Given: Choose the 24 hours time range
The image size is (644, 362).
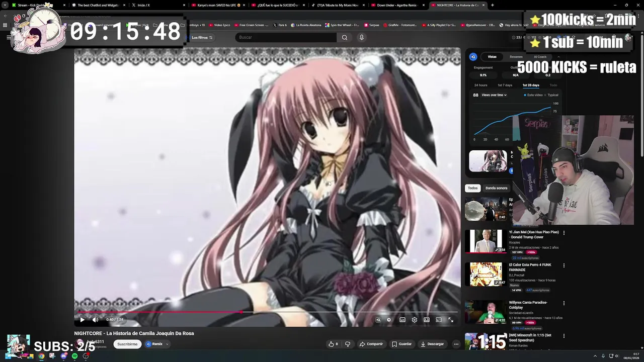Looking at the screenshot, I should tap(481, 85).
